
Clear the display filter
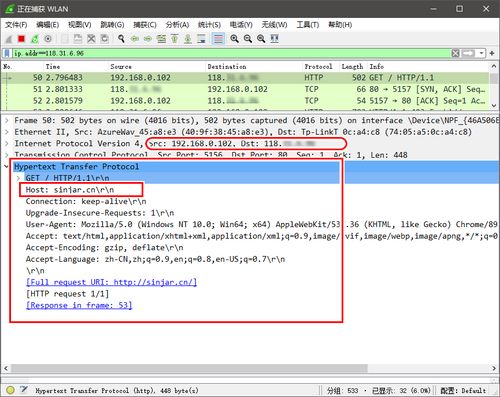tap(455, 53)
